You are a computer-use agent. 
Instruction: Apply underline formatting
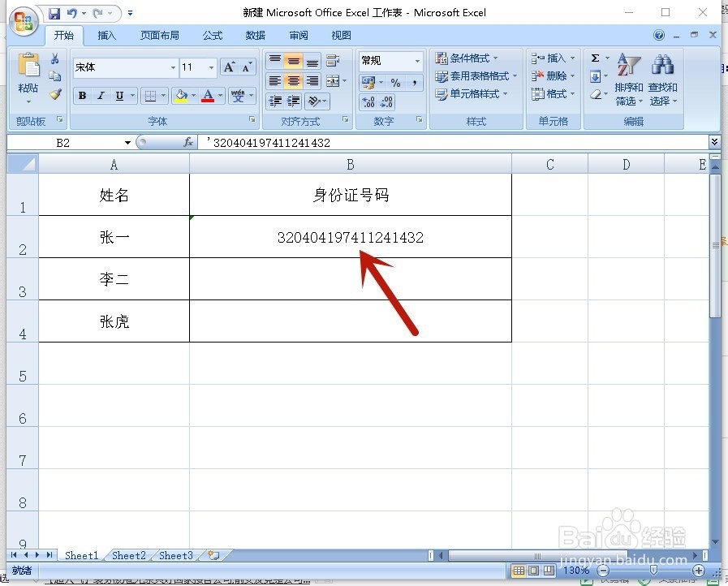118,95
